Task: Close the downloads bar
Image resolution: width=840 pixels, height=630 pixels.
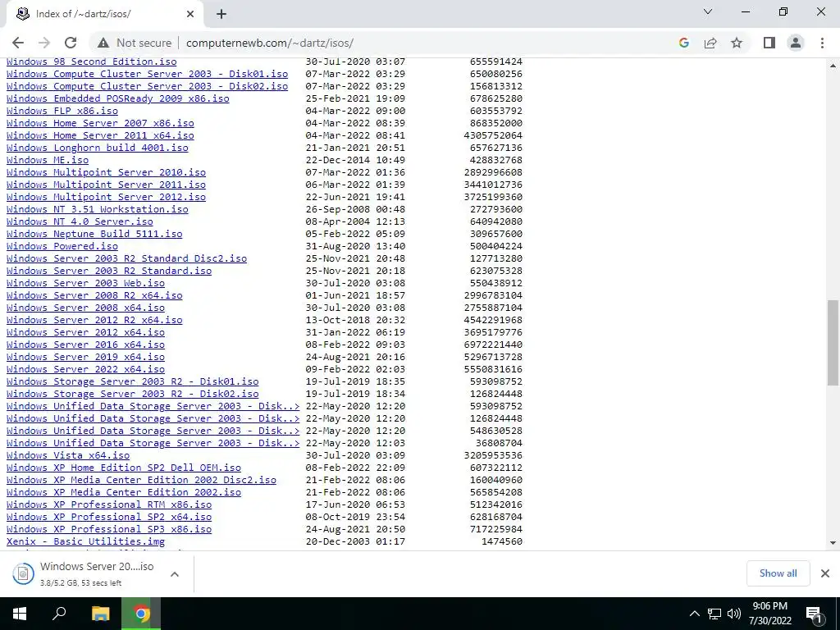Action: point(825,573)
